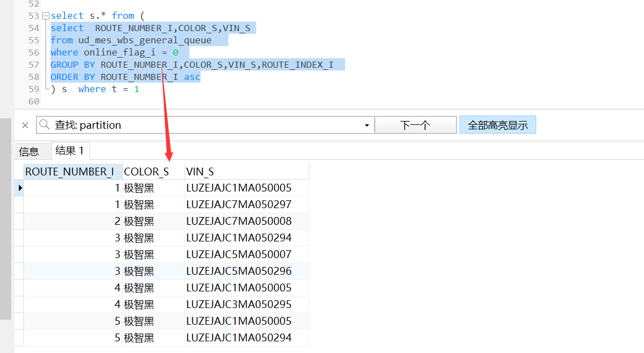Click the magnifier search icon
Screen dimensions: 644x353
tap(44, 125)
